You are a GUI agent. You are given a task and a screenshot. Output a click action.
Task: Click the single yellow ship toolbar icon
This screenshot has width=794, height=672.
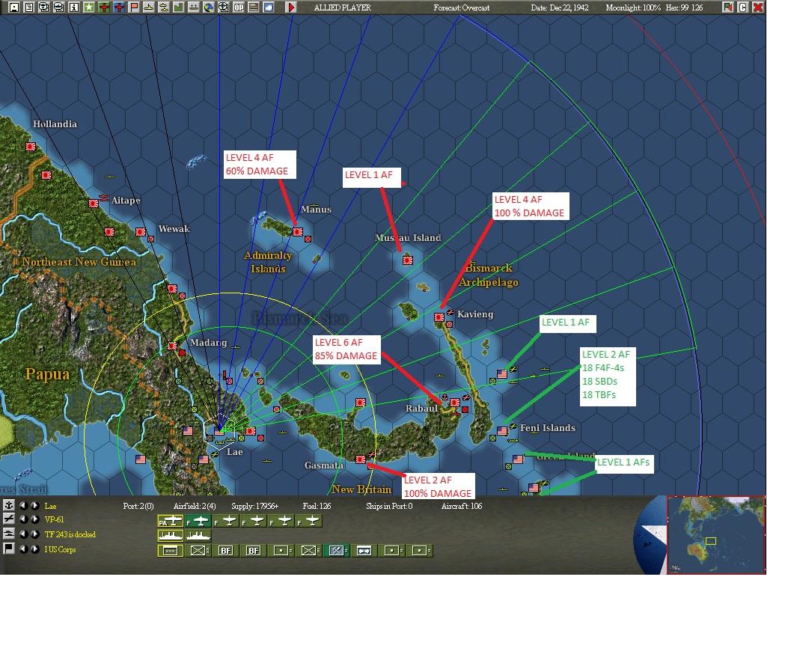point(149,7)
